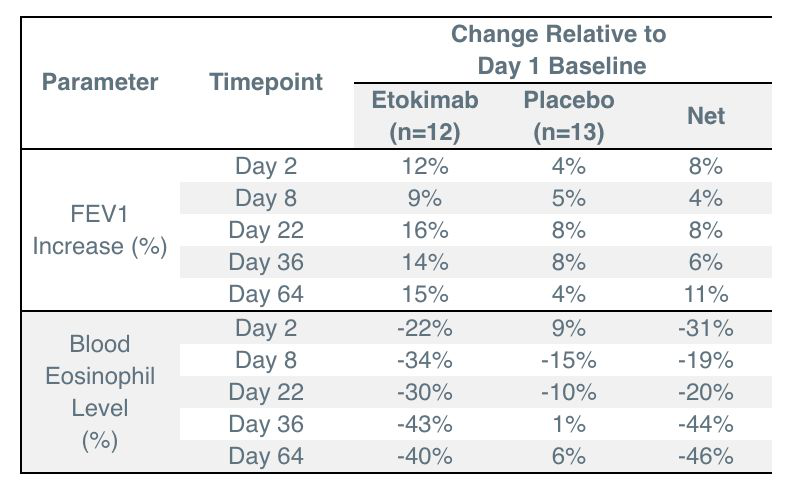Select the Placebo (n=13) header

click(x=569, y=116)
